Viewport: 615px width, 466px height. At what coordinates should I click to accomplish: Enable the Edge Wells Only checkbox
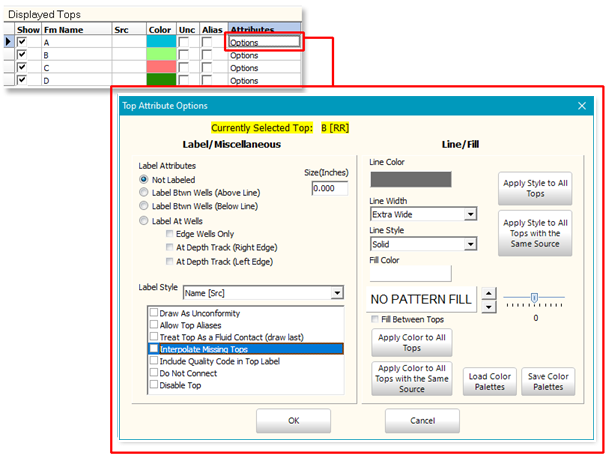click(169, 233)
